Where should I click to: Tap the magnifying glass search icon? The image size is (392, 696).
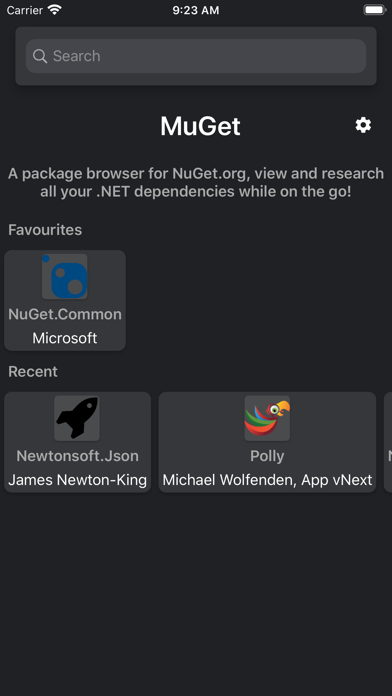coord(40,56)
